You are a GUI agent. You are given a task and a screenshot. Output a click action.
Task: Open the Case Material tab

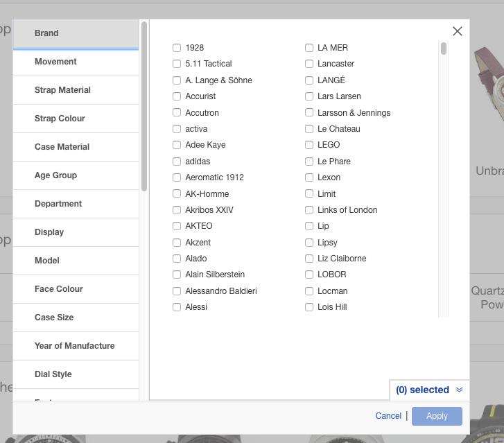click(x=76, y=147)
